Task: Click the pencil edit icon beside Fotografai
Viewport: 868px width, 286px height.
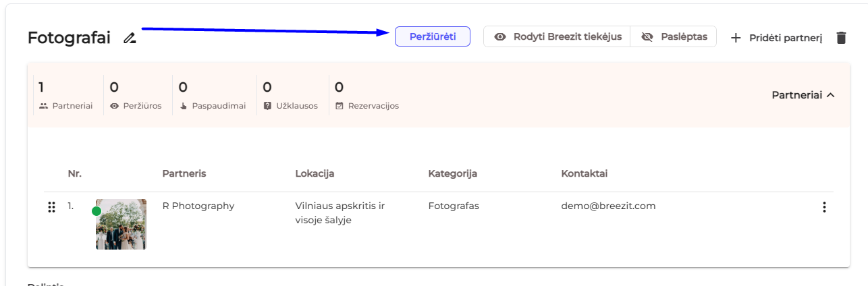Action: click(x=130, y=38)
